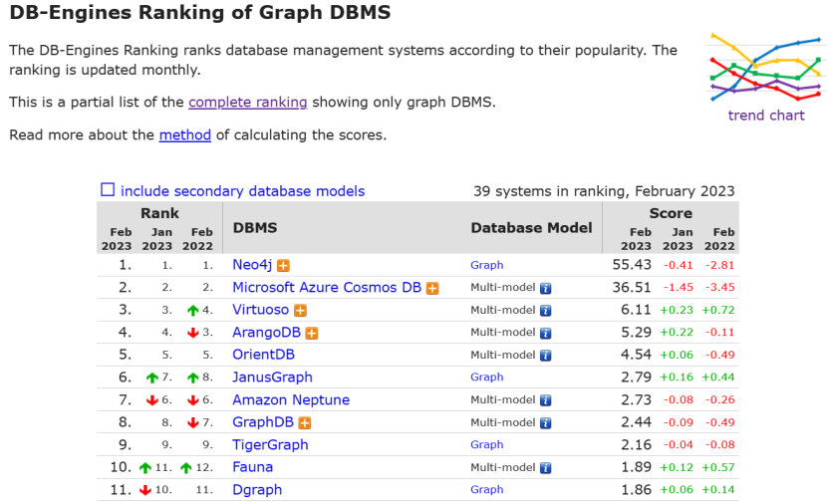Open the complete ranking link
827x504 pixels.
248,102
